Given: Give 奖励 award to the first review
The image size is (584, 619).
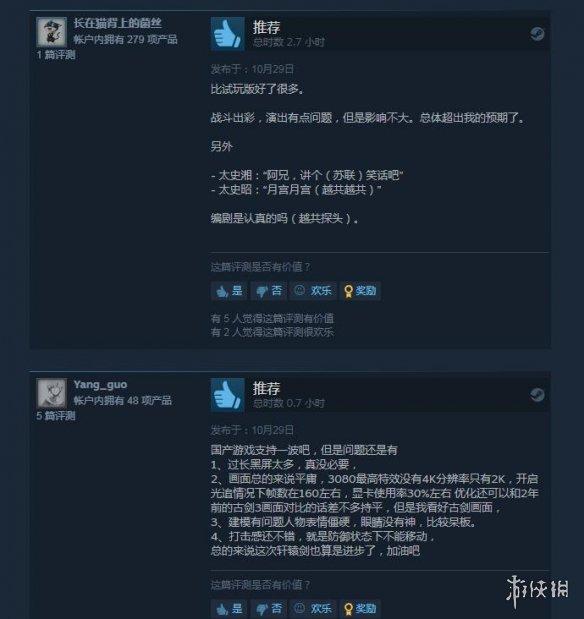Looking at the screenshot, I should coord(360,291).
